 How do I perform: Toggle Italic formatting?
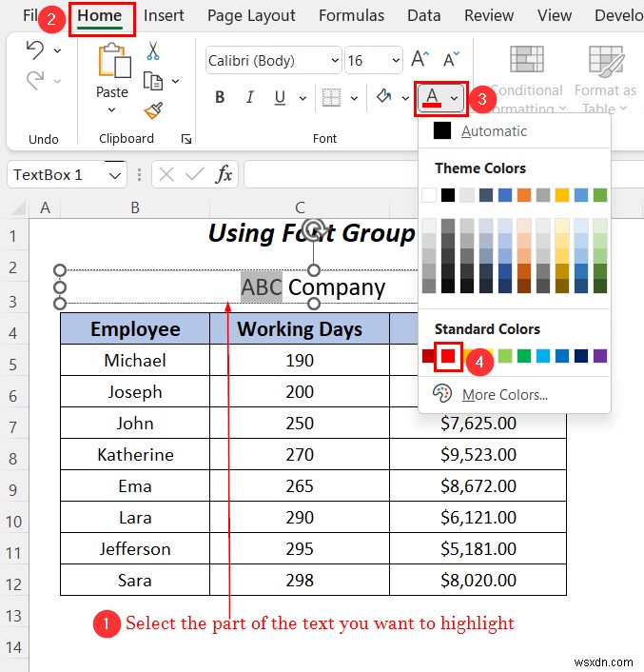pyautogui.click(x=250, y=98)
